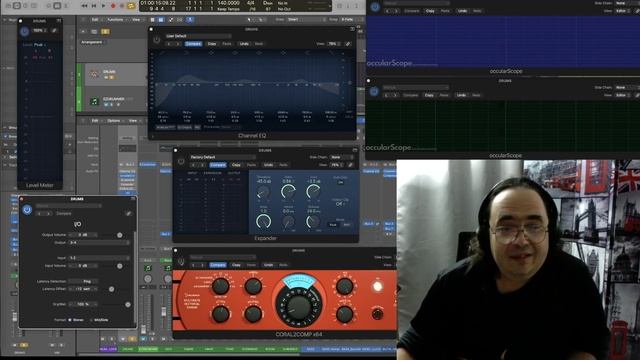Image resolution: width=640 pixels, height=360 pixels.
Task: Click the black toggle switch on CORAL2COMP
Action: click(378, 314)
